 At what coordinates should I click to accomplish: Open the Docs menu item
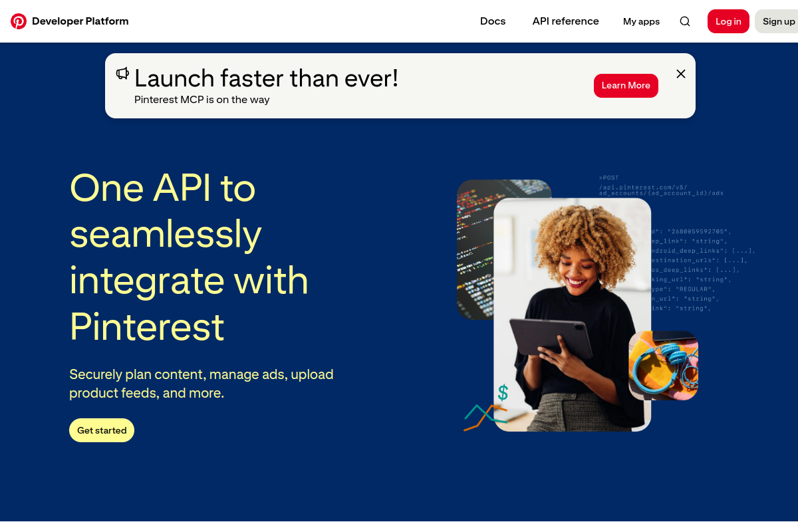[x=493, y=21]
